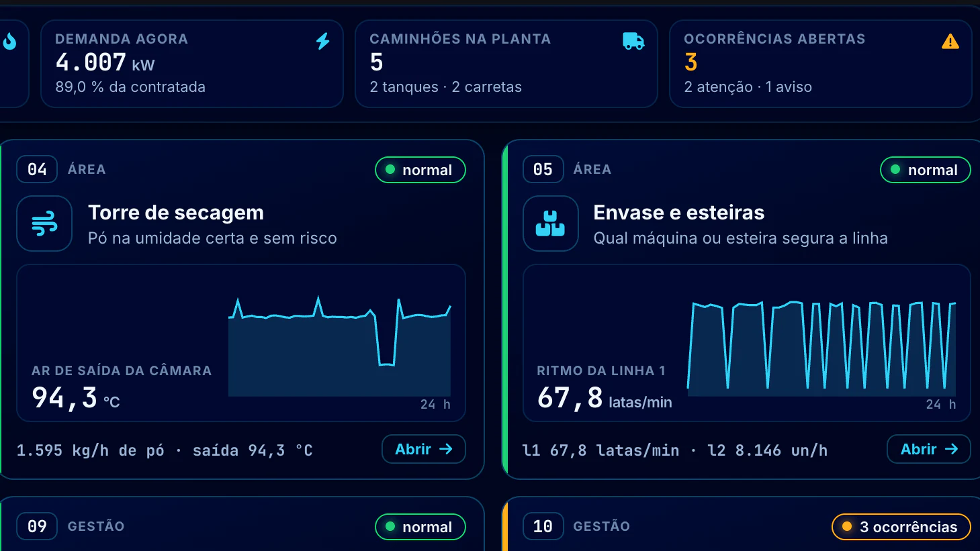The width and height of the screenshot is (980, 551).
Task: Click the wind icon for Torre de secagem
Action: (44, 223)
